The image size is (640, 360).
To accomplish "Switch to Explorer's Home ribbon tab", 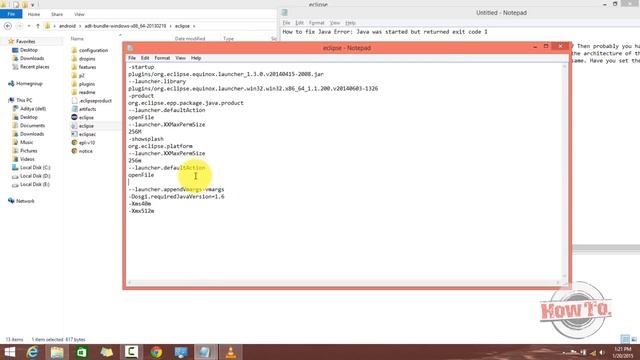I will point(33,14).
